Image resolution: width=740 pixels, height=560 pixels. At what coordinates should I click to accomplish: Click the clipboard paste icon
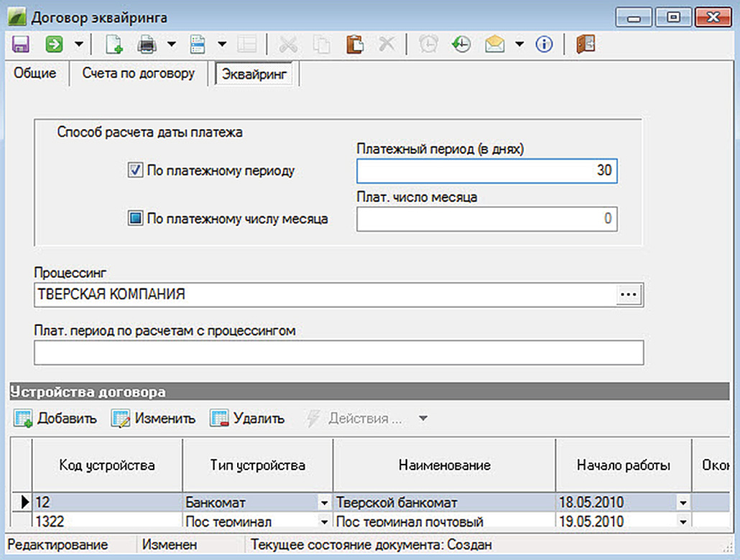pos(355,45)
